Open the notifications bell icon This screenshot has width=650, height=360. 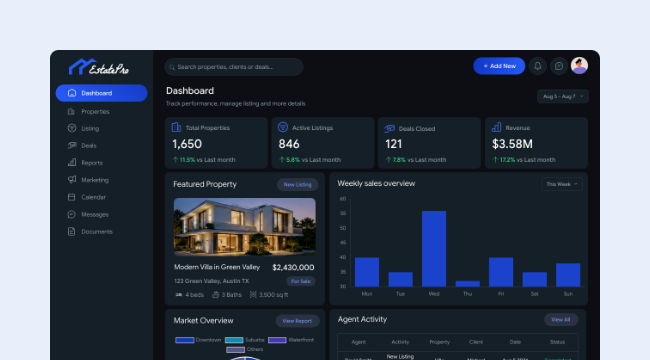click(538, 66)
